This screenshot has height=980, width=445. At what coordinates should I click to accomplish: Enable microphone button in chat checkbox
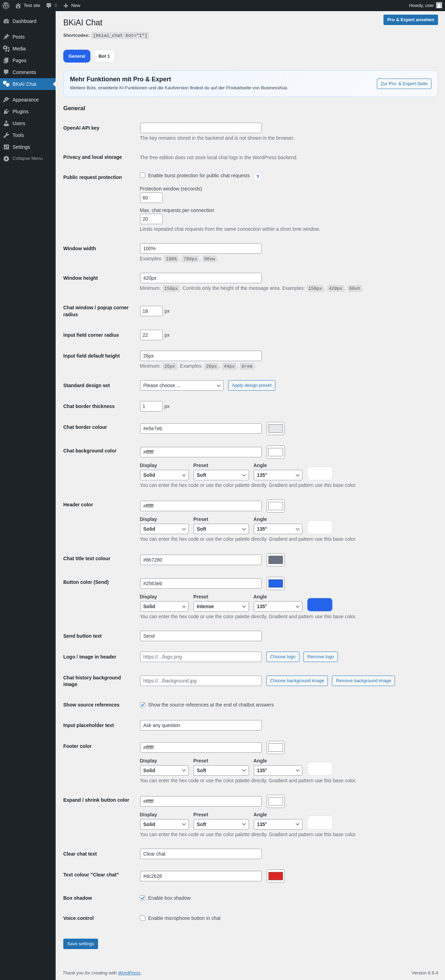(143, 918)
